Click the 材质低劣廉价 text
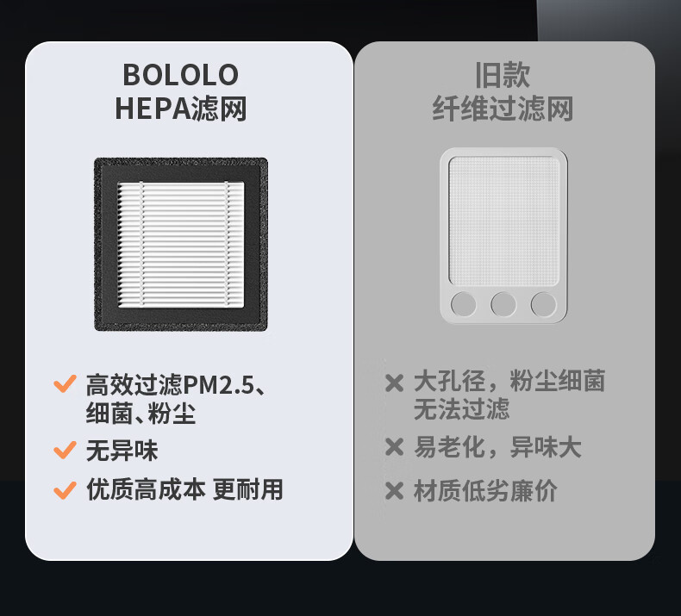This screenshot has height=616, width=681. click(485, 491)
